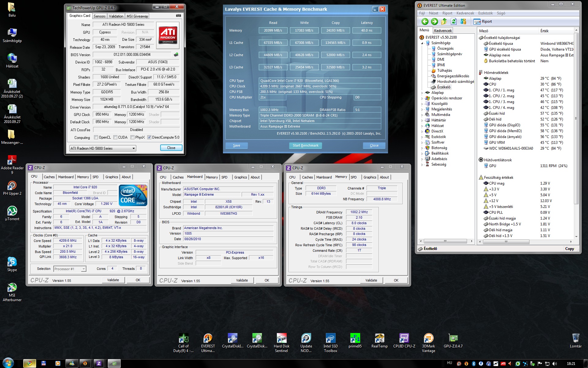Click EVEREST tree horizontal scrollbar

(x=445, y=241)
